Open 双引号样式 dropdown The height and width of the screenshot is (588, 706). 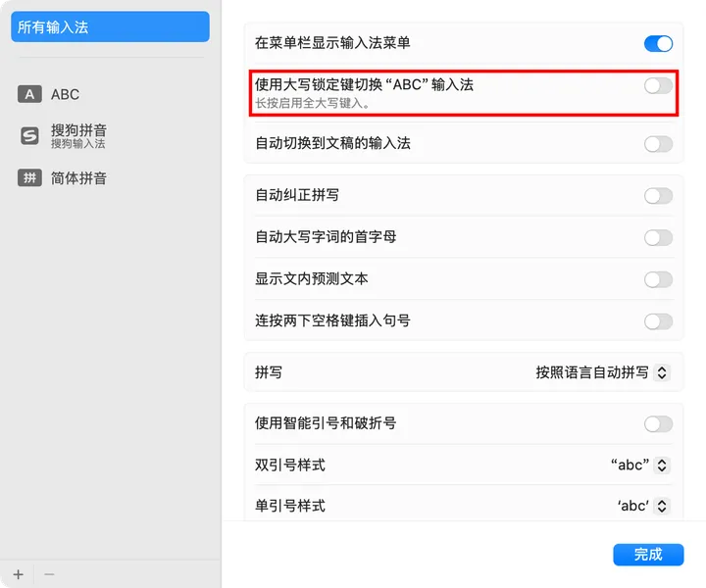[639, 465]
